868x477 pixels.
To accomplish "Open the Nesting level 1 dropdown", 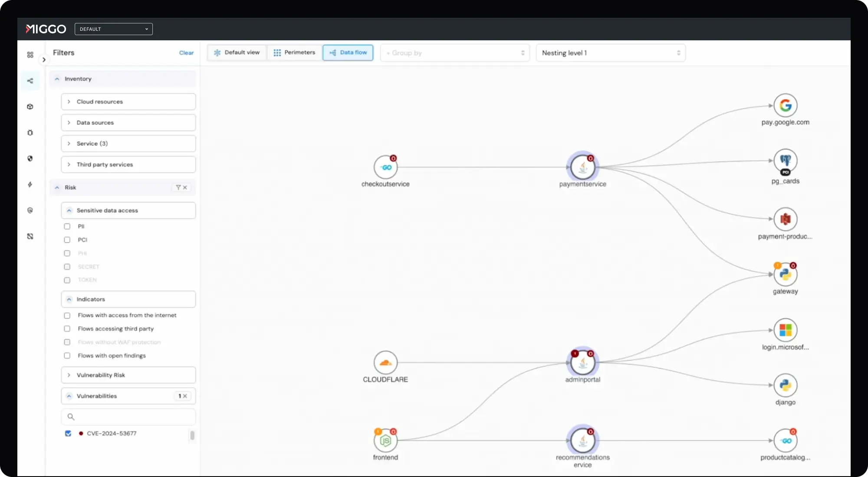I will [610, 52].
